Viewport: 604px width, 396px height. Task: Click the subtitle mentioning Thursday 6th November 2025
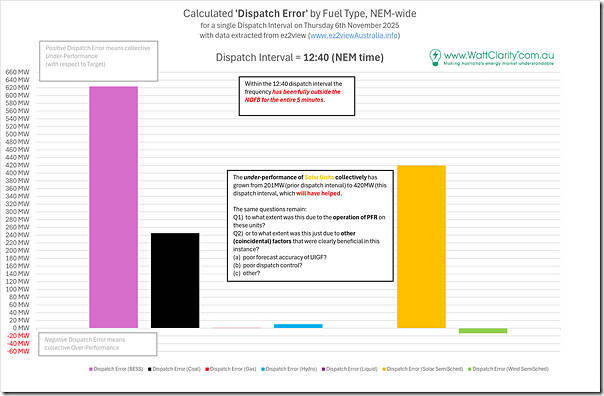point(300,25)
